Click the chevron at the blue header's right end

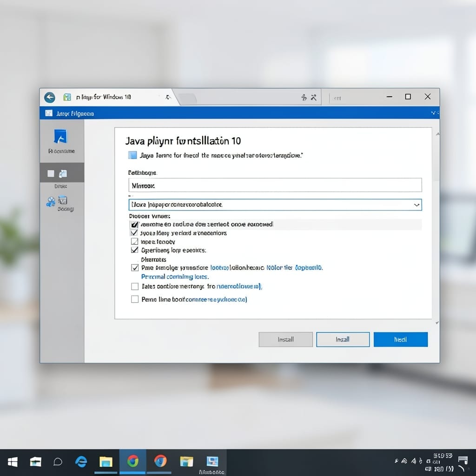tap(435, 113)
